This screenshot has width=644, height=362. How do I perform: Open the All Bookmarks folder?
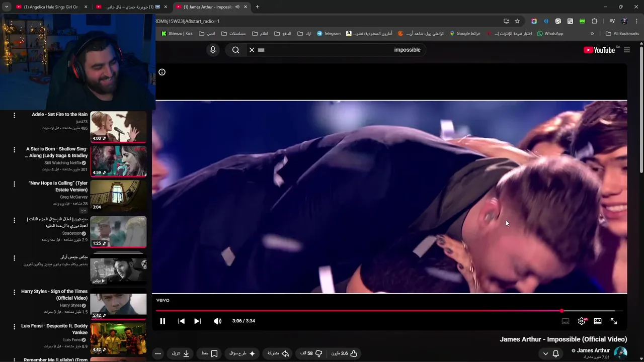pos(622,34)
